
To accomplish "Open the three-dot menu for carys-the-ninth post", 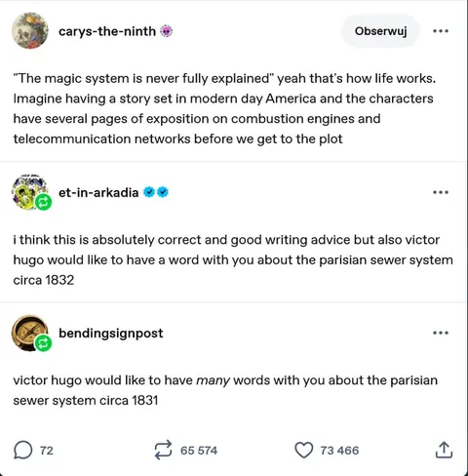I will click(x=441, y=31).
